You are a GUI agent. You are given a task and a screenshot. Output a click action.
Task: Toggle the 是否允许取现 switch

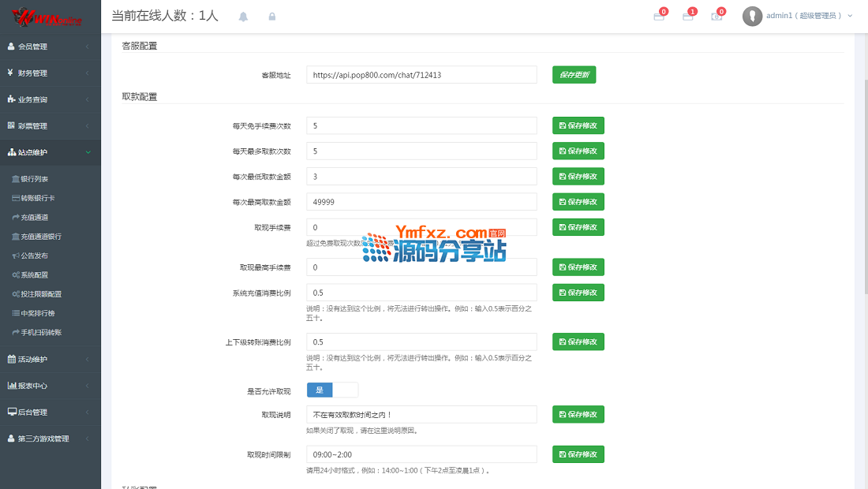(x=332, y=390)
